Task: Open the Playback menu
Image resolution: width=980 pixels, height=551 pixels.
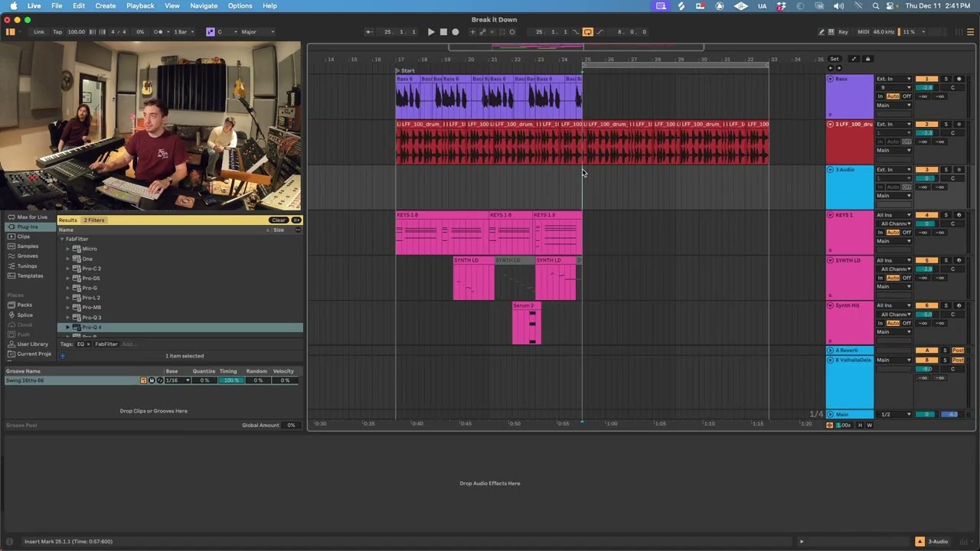Action: [140, 5]
